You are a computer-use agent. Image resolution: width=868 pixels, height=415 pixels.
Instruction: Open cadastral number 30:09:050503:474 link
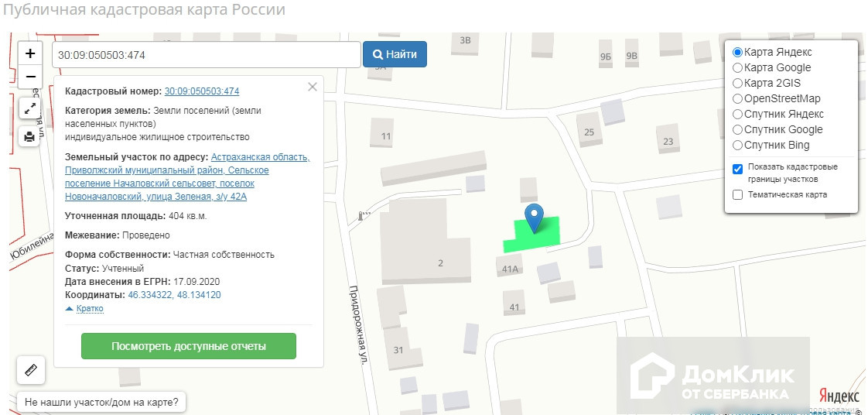pos(201,91)
